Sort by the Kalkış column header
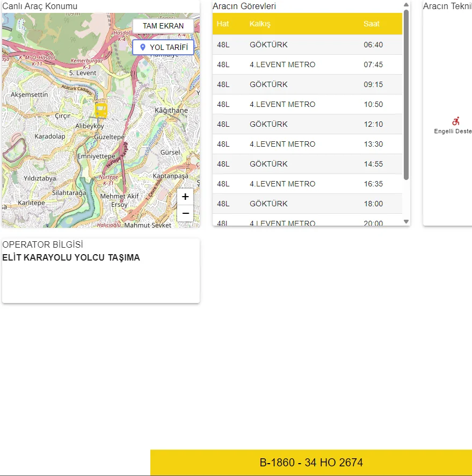The image size is (472, 476). (x=260, y=24)
